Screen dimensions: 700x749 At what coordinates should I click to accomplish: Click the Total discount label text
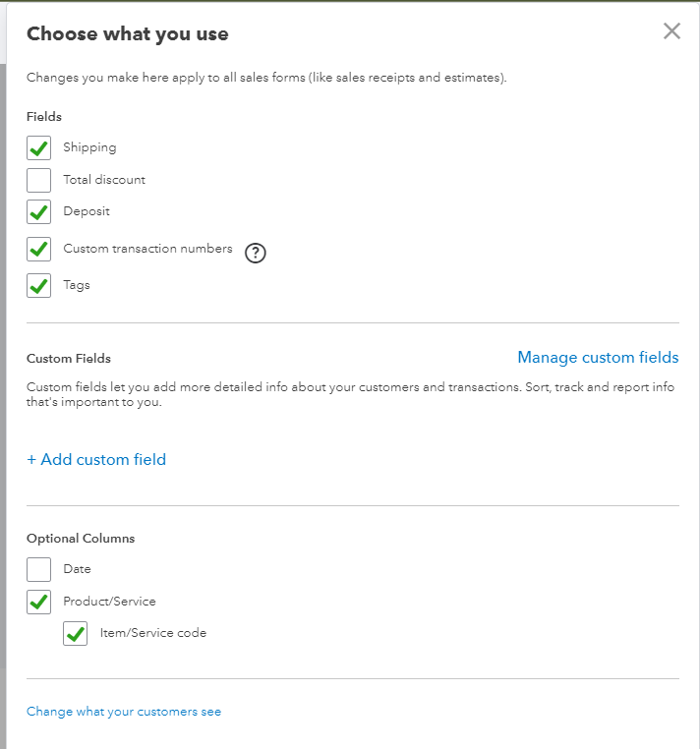104,180
